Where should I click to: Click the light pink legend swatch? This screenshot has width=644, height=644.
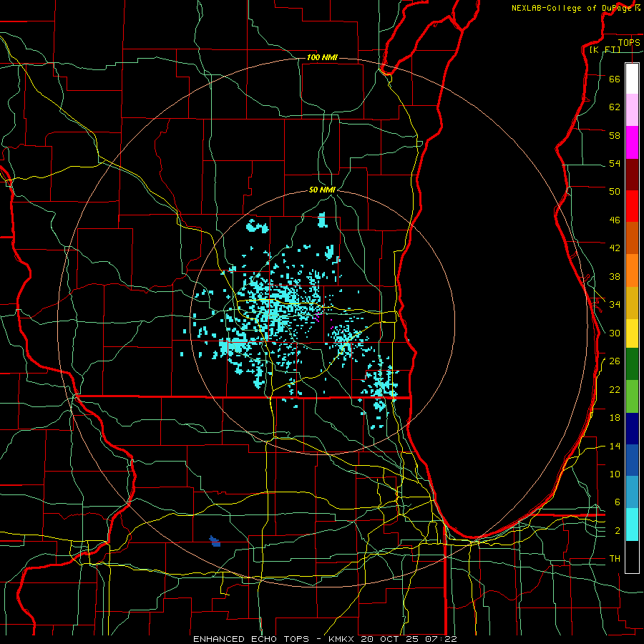tap(632, 109)
